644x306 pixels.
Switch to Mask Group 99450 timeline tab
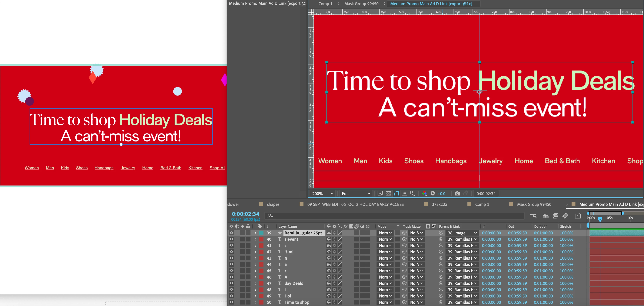534,204
